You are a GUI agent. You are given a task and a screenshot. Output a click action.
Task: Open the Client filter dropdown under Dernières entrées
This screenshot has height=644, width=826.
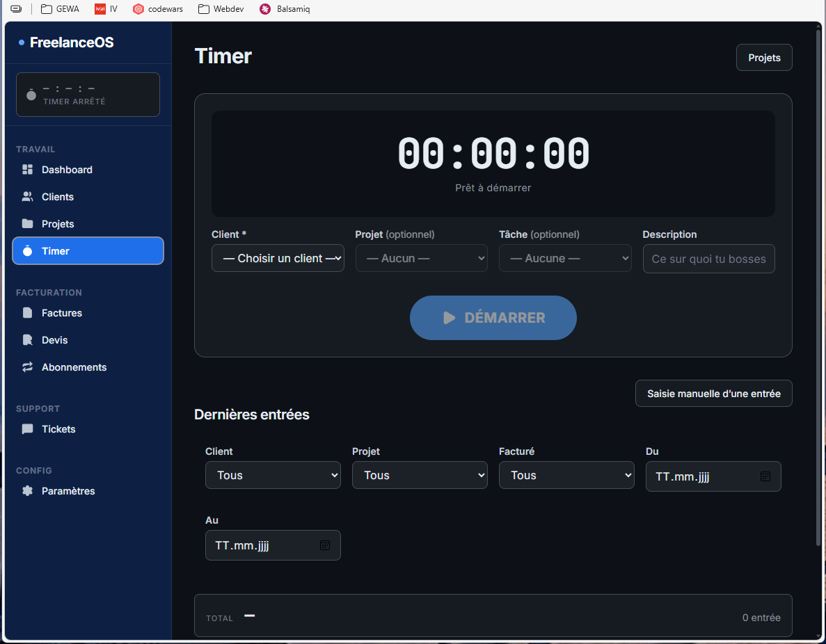pos(273,475)
